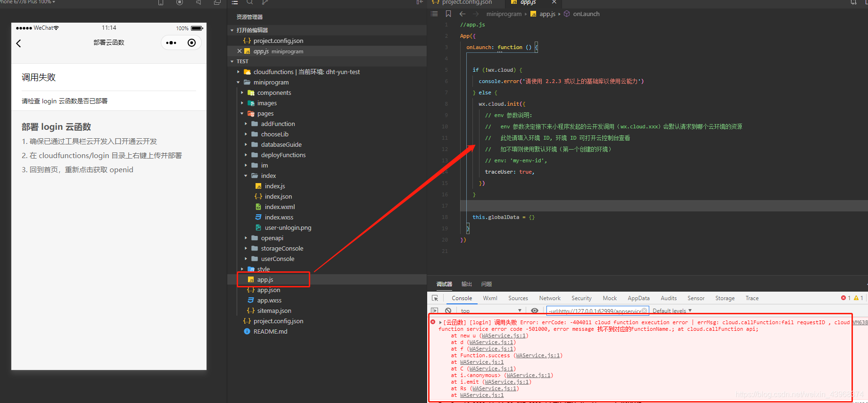Open the top context dropdown

click(x=491, y=311)
